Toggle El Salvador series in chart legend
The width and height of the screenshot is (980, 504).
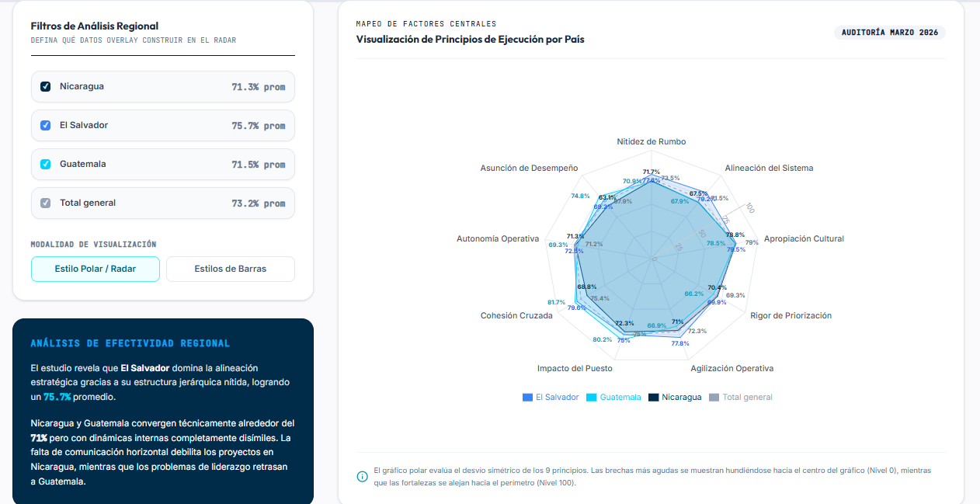click(551, 397)
